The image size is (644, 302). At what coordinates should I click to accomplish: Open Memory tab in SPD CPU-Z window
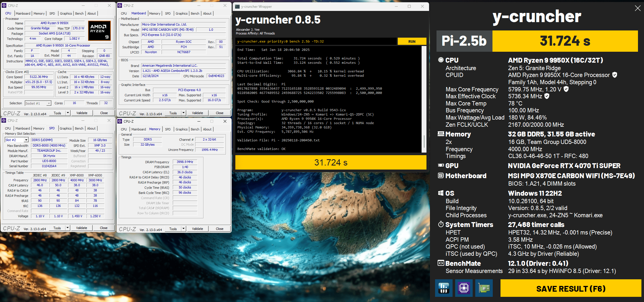[39, 128]
